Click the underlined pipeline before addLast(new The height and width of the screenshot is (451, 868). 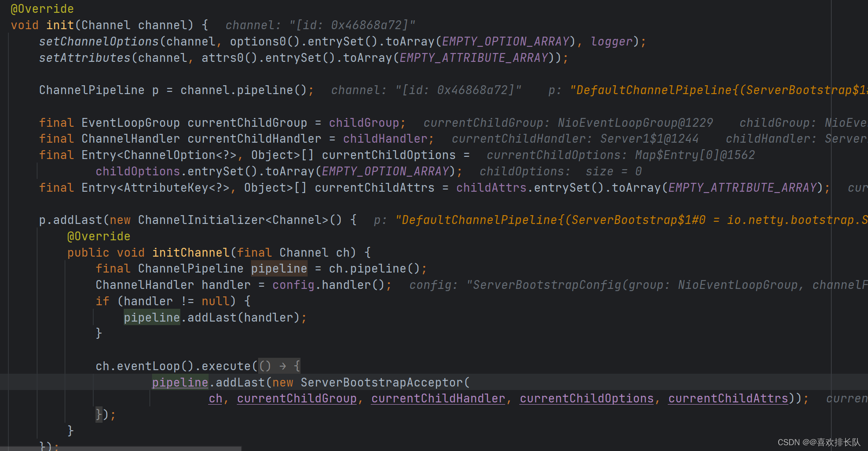[x=180, y=383]
